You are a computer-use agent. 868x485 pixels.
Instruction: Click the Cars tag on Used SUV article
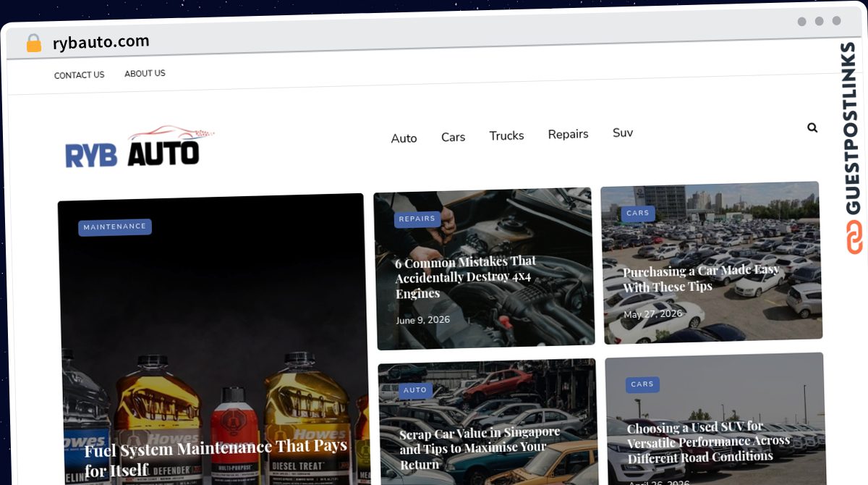pyautogui.click(x=642, y=384)
